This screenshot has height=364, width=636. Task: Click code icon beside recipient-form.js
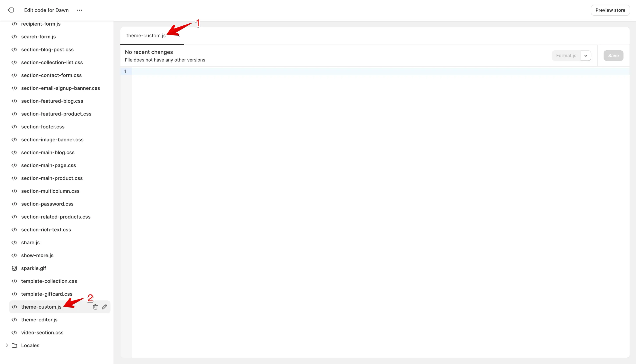(15, 24)
